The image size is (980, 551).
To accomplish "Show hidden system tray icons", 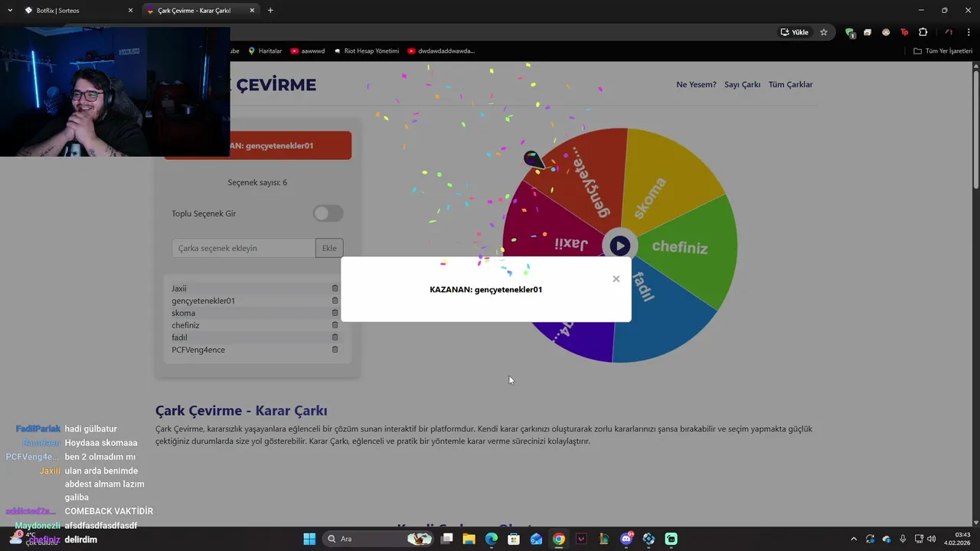I will tap(854, 539).
